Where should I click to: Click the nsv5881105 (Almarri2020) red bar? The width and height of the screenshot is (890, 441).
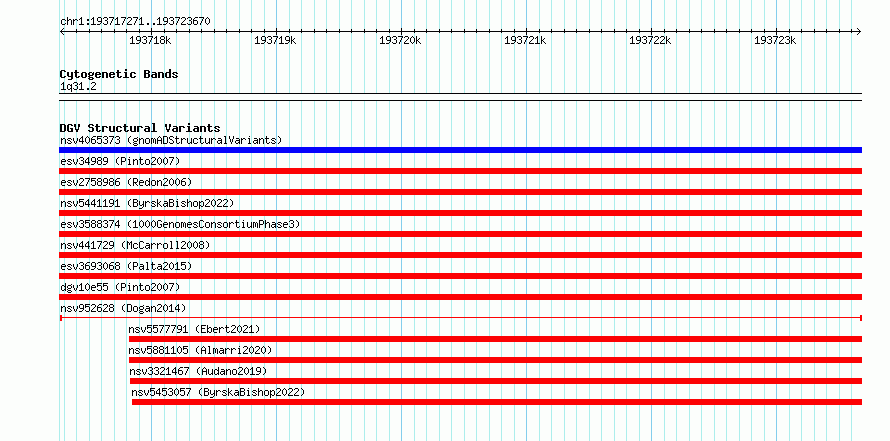(x=495, y=360)
